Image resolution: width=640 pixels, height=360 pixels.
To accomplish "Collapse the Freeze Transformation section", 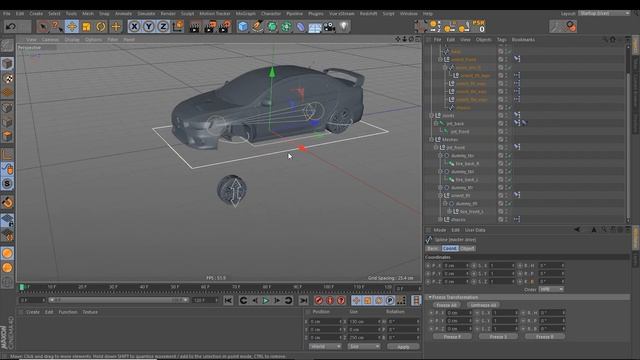I will [x=429, y=297].
